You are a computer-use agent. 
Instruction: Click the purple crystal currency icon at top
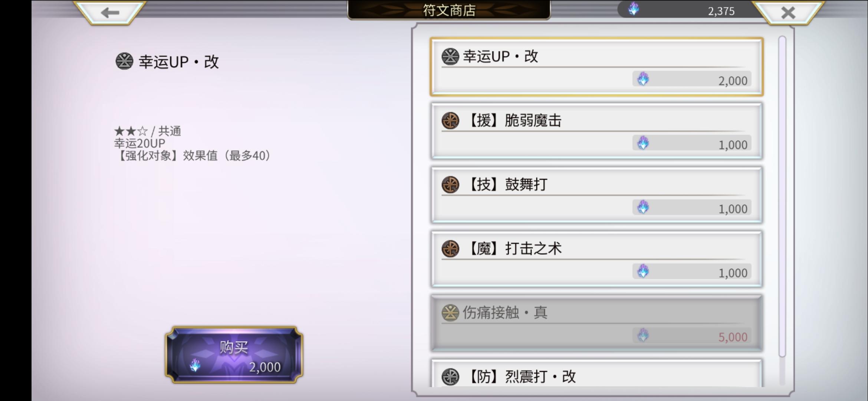click(634, 9)
